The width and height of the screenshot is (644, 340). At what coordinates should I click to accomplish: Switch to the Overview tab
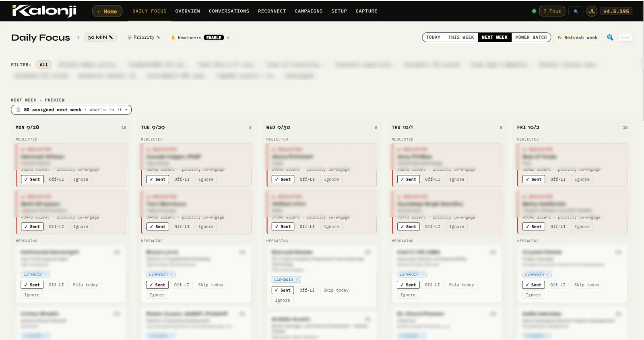click(188, 11)
